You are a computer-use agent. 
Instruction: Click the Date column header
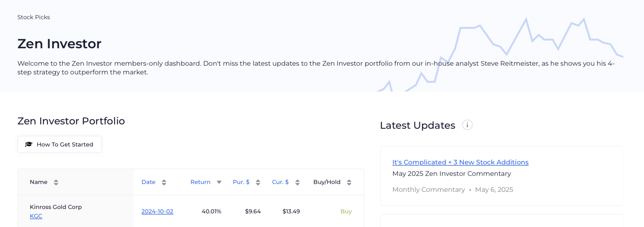148,182
